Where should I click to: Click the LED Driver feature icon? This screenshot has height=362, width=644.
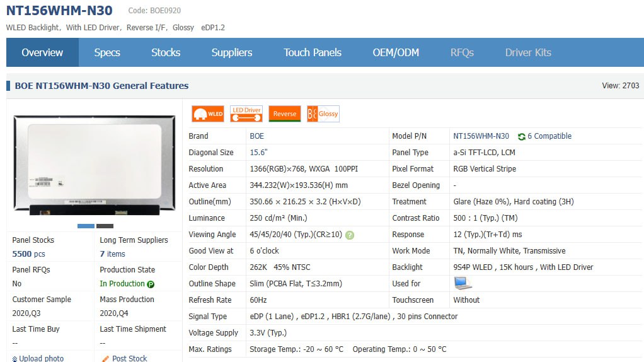[x=246, y=114]
